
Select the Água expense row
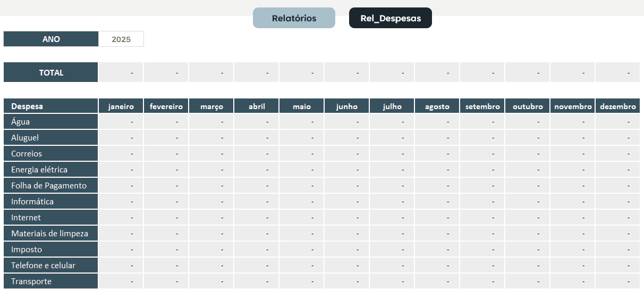point(51,122)
